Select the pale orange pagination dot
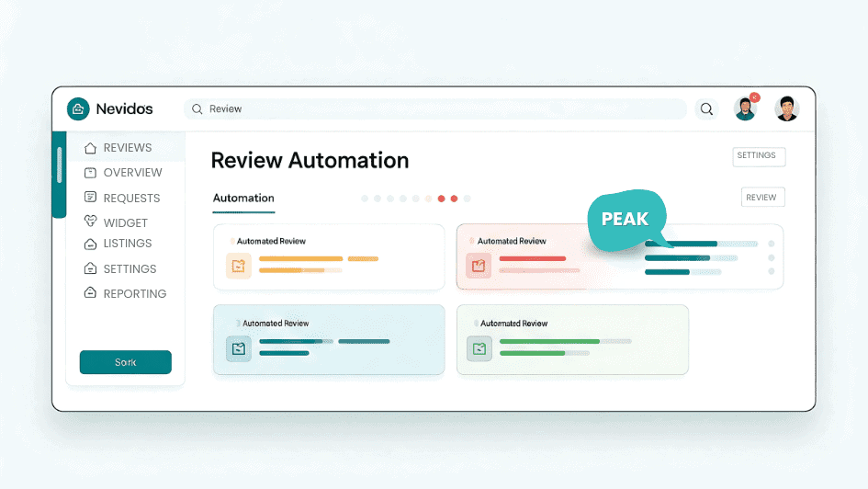 428,199
